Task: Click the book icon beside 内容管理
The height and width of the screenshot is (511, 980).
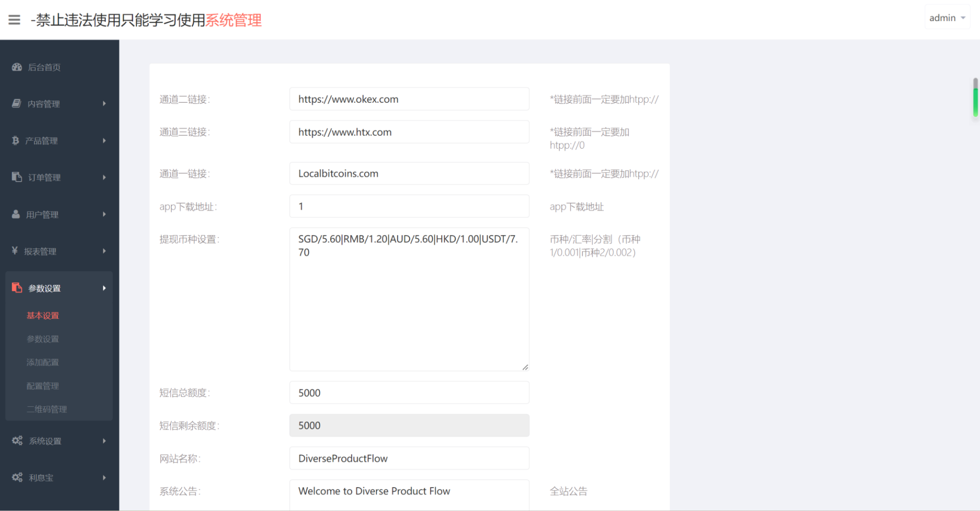Action: click(16, 103)
